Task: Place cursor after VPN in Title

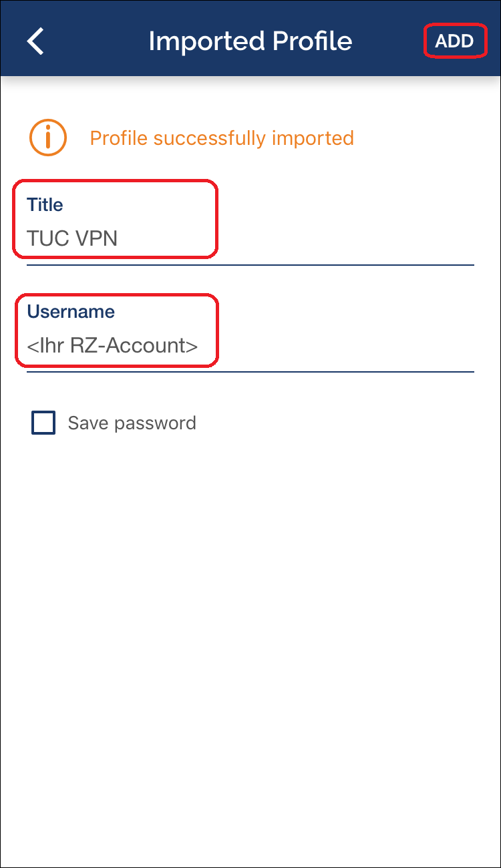Action: [119, 238]
